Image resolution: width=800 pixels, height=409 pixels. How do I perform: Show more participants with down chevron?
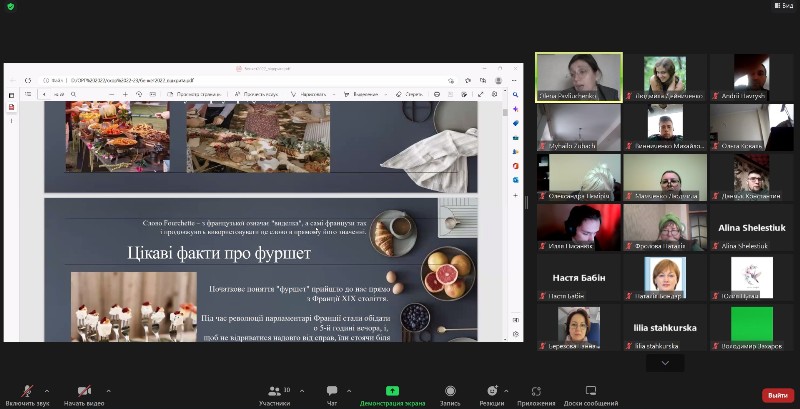pos(665,364)
